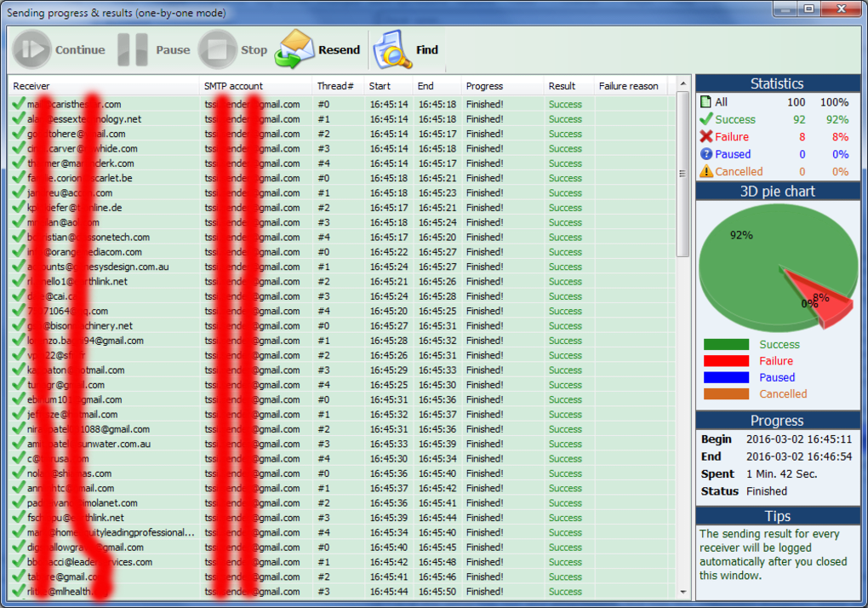Collapse the Statistics panel header

click(776, 83)
